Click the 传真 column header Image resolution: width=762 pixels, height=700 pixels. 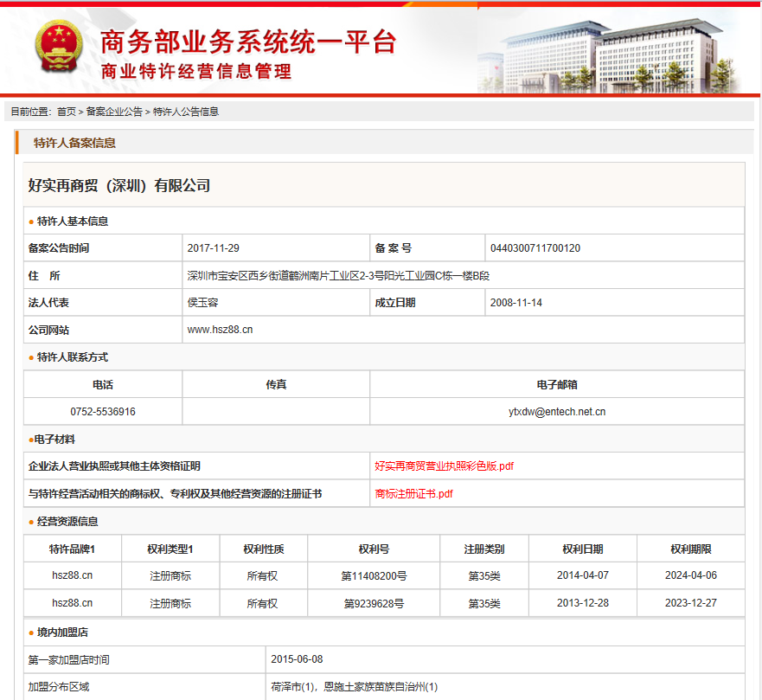click(276, 384)
